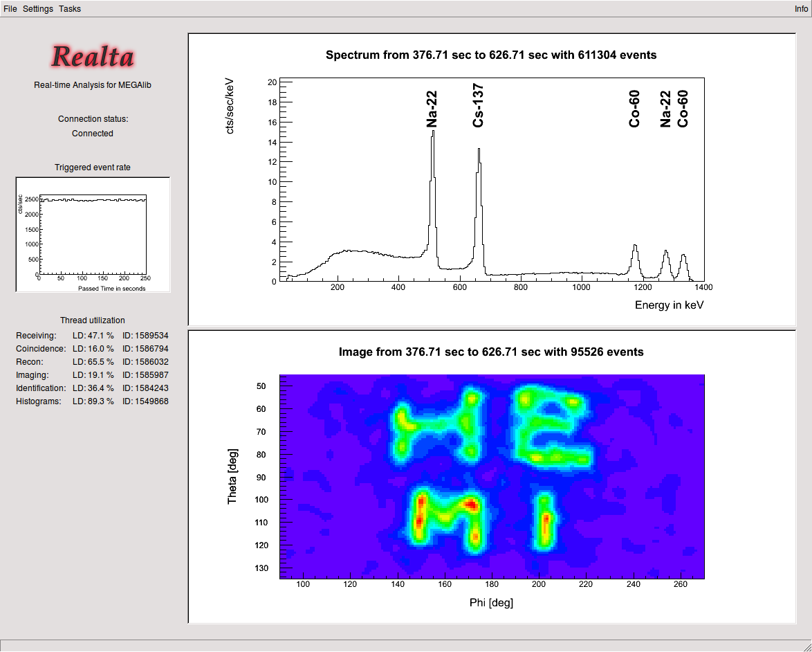
Task: Click the Connection status label
Action: pyautogui.click(x=93, y=118)
